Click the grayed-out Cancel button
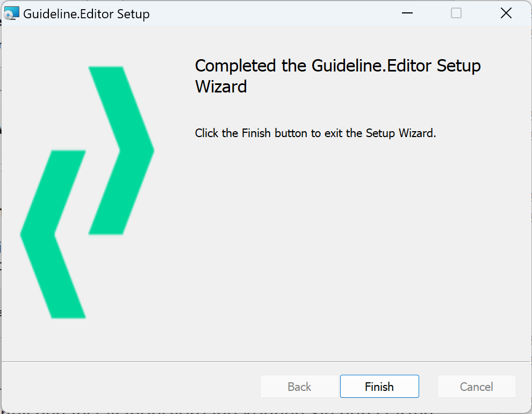 476,386
